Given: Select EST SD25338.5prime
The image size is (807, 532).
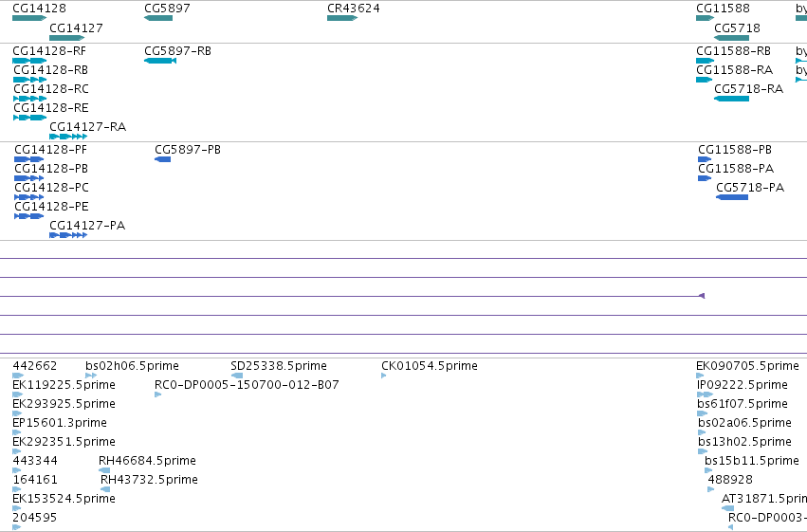Looking at the screenshot, I should click(237, 376).
